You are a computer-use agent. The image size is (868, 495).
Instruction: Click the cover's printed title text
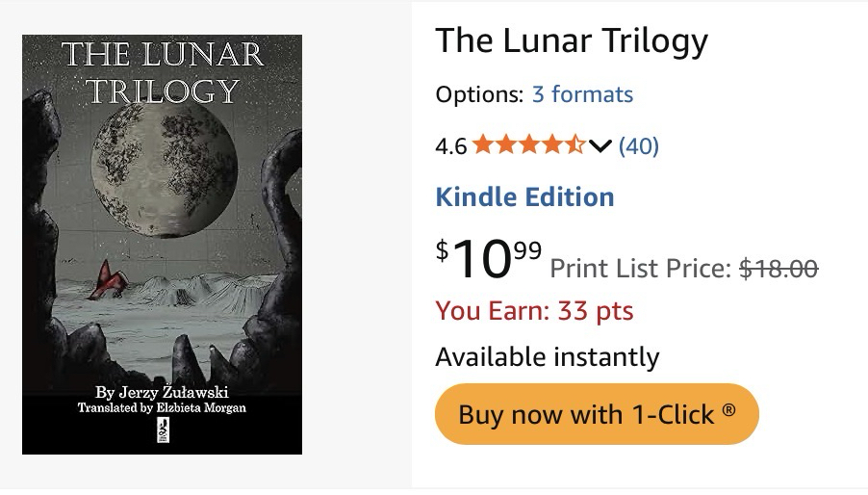(162, 71)
